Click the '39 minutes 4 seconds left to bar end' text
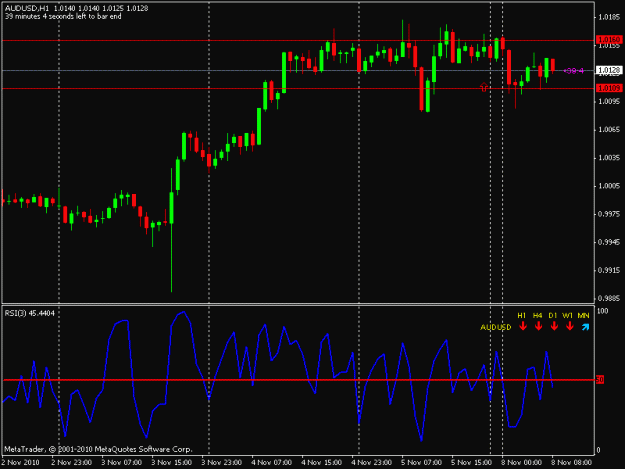Viewport: 625px width, 469px height. tap(63, 16)
